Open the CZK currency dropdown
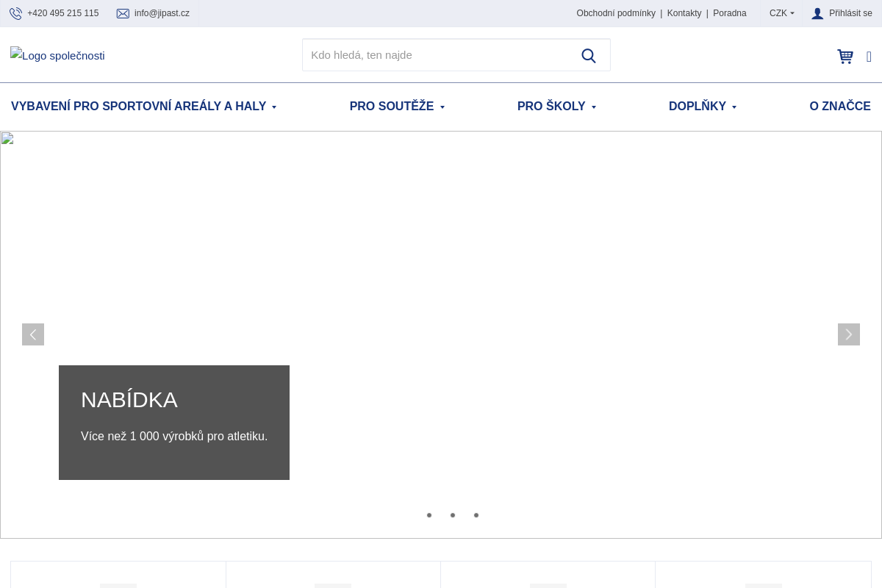This screenshot has height=588, width=882. [781, 13]
